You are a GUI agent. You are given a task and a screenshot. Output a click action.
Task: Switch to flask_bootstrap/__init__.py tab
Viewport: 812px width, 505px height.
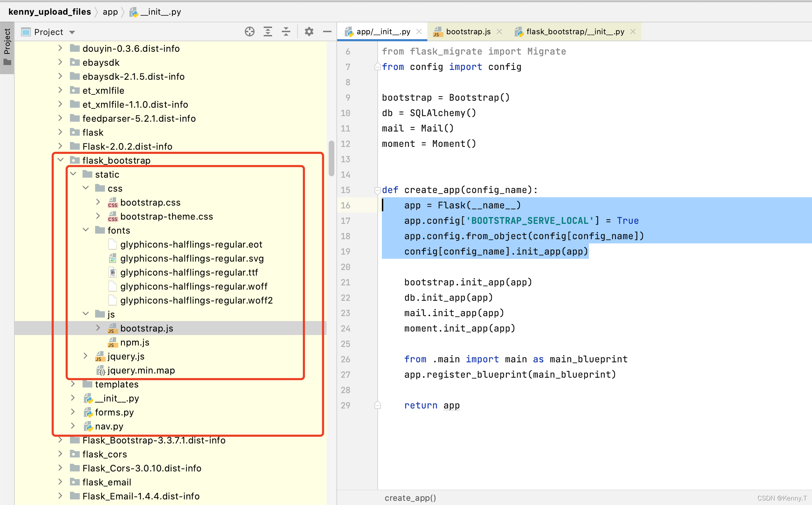575,32
